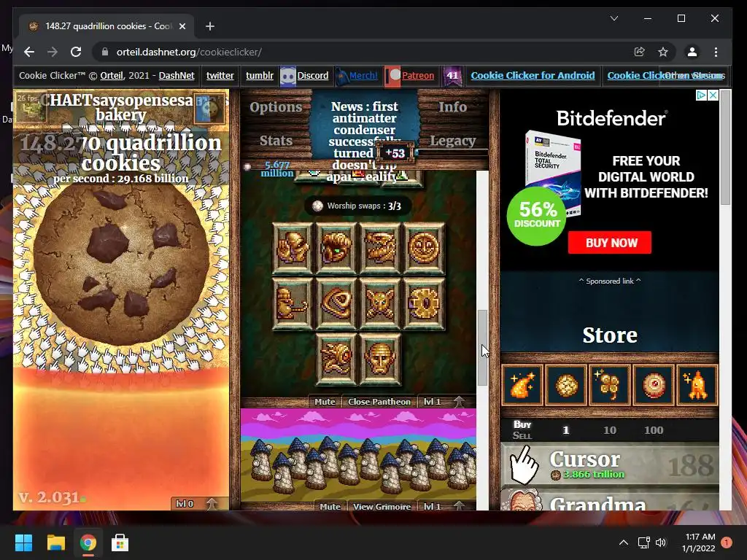The image size is (747, 560).
Task: Open the Orteil link
Action: (112, 75)
